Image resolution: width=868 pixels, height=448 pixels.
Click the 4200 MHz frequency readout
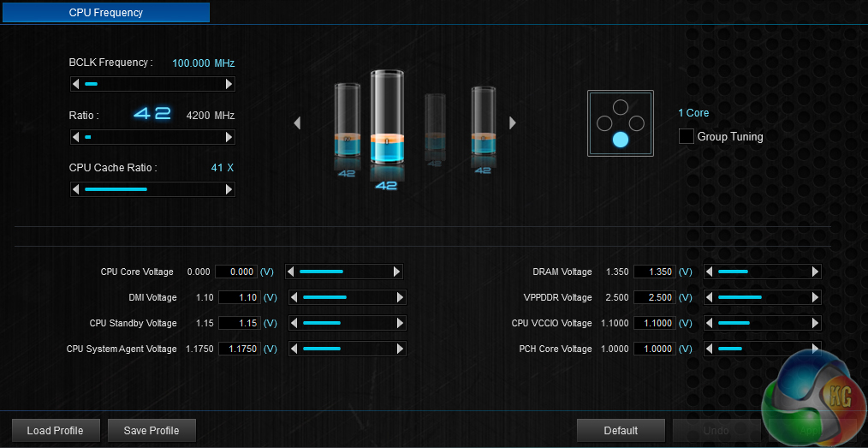211,116
